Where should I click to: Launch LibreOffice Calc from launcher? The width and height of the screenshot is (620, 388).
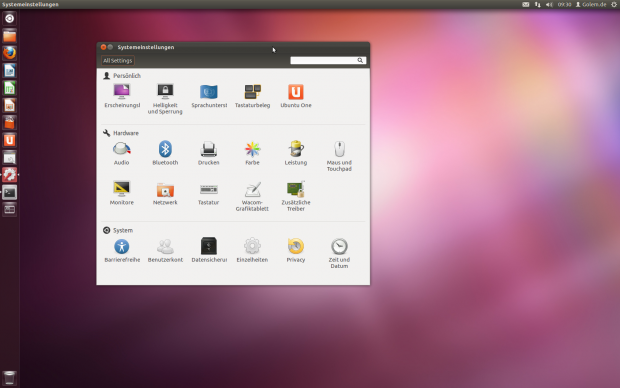pos(9,88)
